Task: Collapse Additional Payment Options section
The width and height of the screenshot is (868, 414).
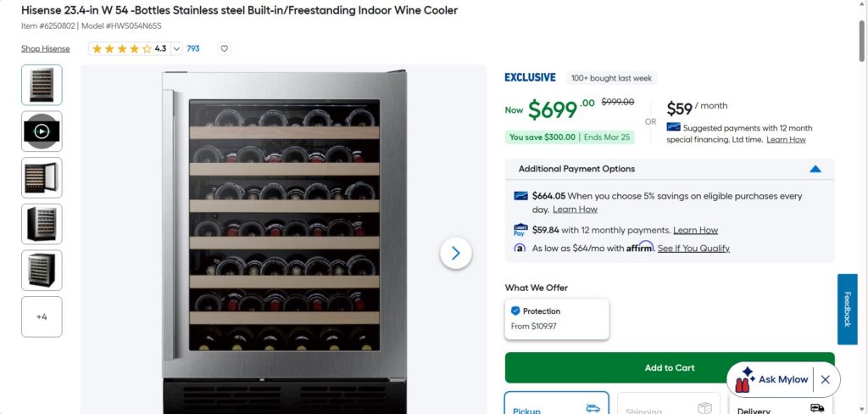Action: click(x=815, y=169)
